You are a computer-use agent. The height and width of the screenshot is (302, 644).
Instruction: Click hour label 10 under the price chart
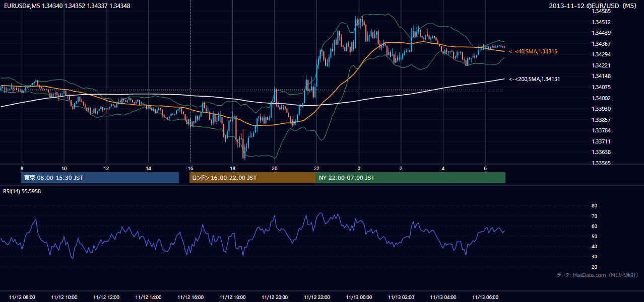click(64, 168)
